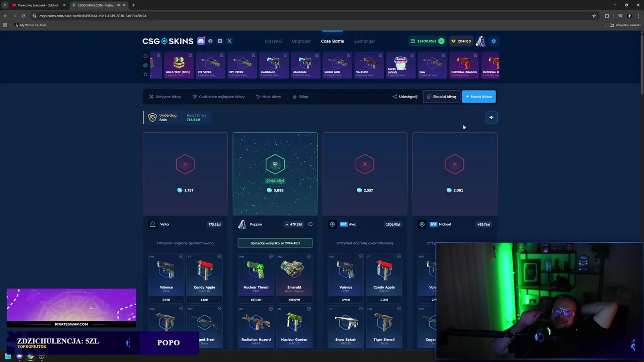Open the Discord link icon
Image resolution: width=644 pixels, height=362 pixels.
[201, 41]
